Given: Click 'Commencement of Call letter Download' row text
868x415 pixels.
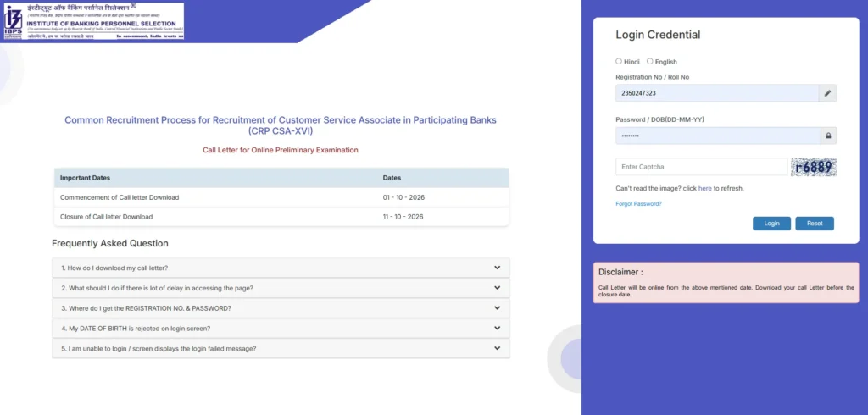Looking at the screenshot, I should (x=120, y=197).
